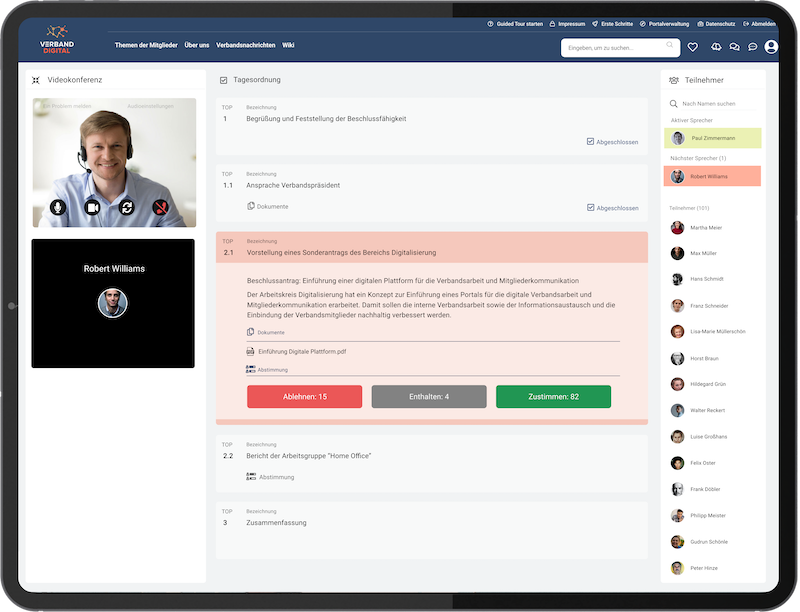Viewport: 800px width, 612px height.
Task: Open the user profile avatar icon
Action: coord(771,47)
